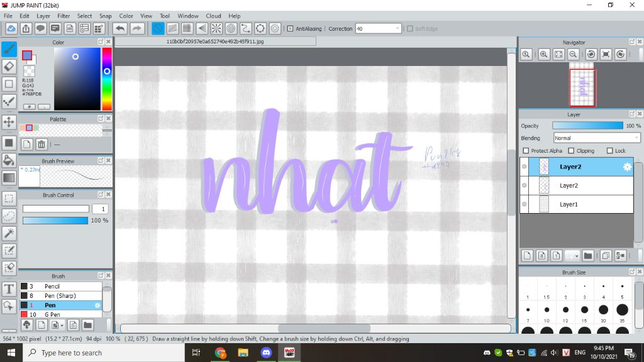This screenshot has height=362, width=644.
Task: Select the rectangular Select tool
Action: [9, 199]
